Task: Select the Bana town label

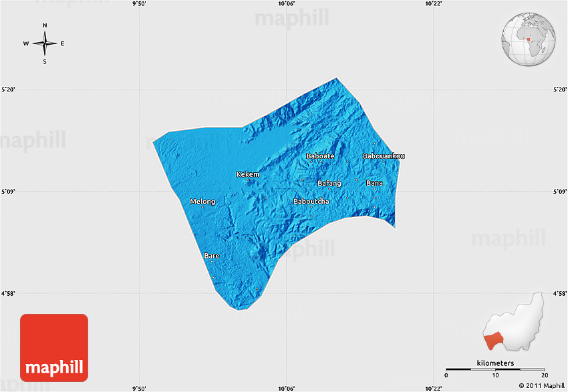Action: click(374, 183)
